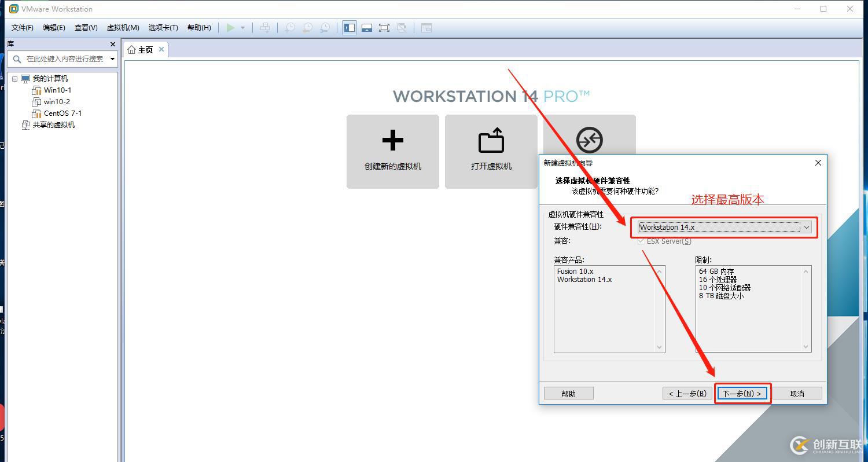
Task: Open the power options dropdown arrow beside play
Action: (242, 28)
